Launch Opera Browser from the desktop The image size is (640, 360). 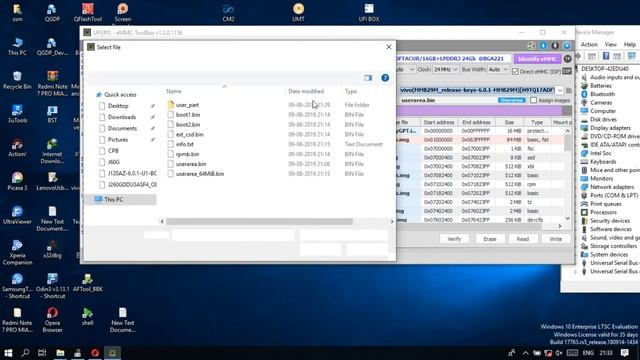[x=52, y=319]
